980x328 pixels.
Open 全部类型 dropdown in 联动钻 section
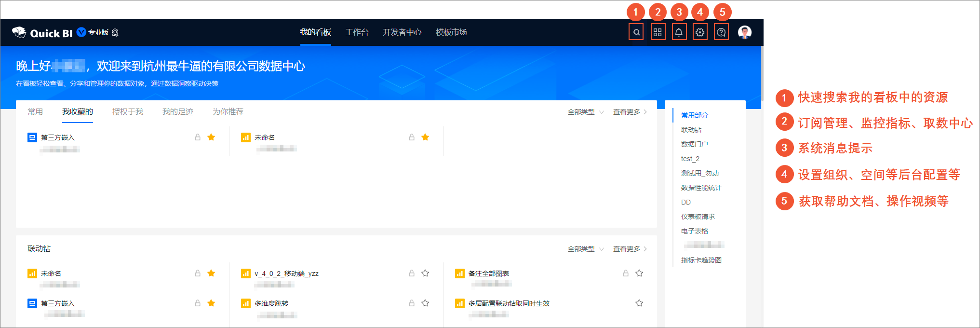pyautogui.click(x=586, y=249)
